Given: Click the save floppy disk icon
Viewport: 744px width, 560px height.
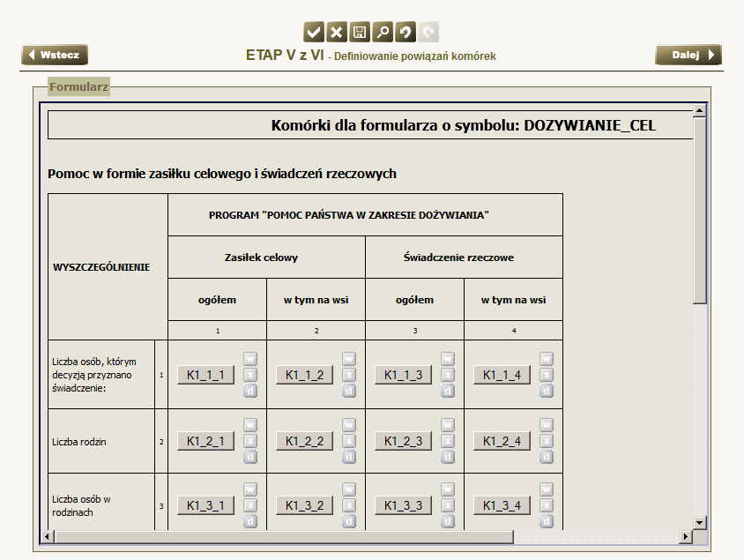Looking at the screenshot, I should [x=360, y=33].
